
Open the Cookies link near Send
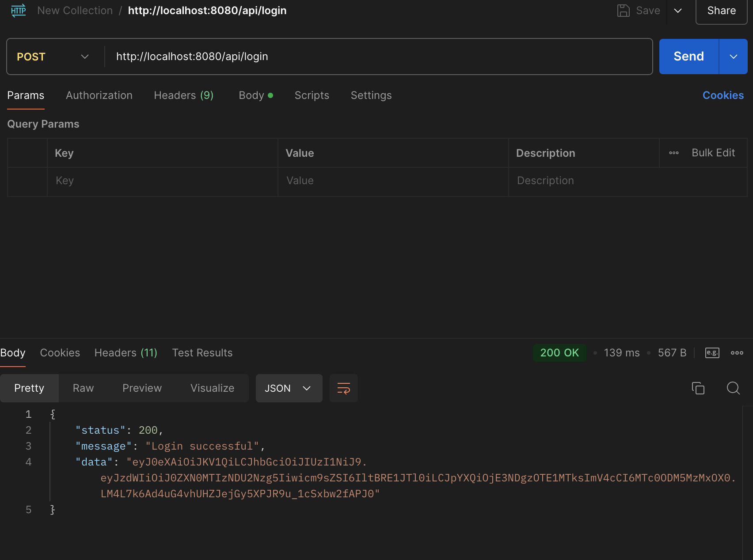(x=723, y=95)
